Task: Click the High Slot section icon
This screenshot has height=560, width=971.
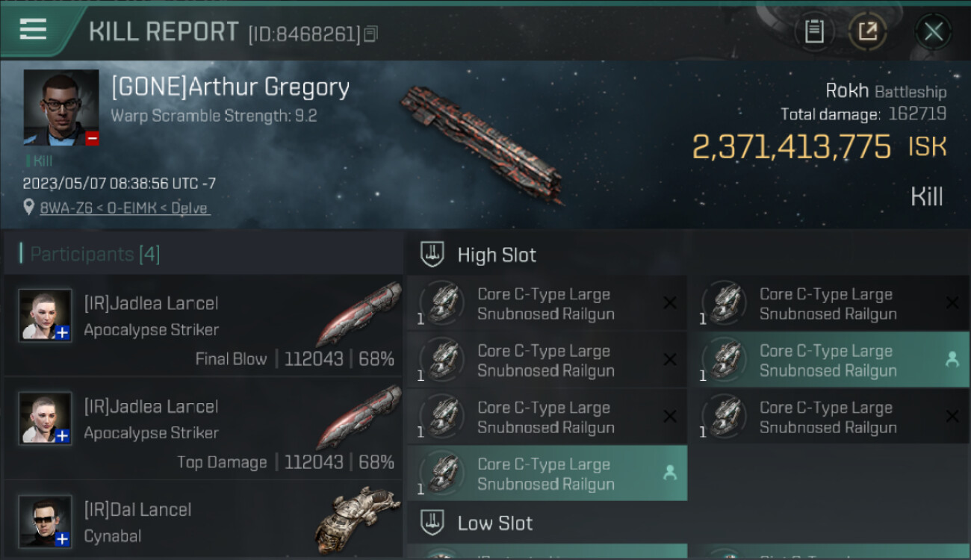Action: pos(432,255)
